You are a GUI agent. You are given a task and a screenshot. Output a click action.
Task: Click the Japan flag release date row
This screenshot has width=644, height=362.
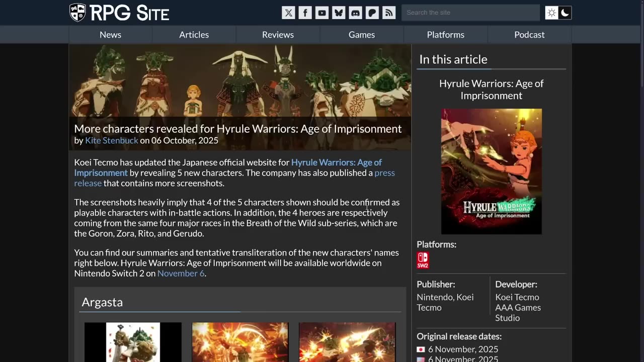point(457,349)
